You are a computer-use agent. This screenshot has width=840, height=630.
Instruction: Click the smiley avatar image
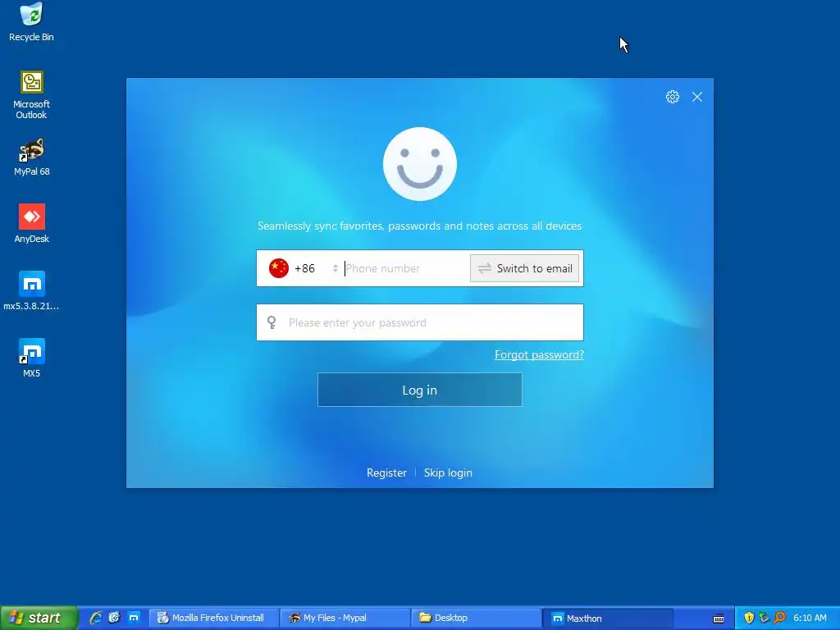tap(419, 164)
